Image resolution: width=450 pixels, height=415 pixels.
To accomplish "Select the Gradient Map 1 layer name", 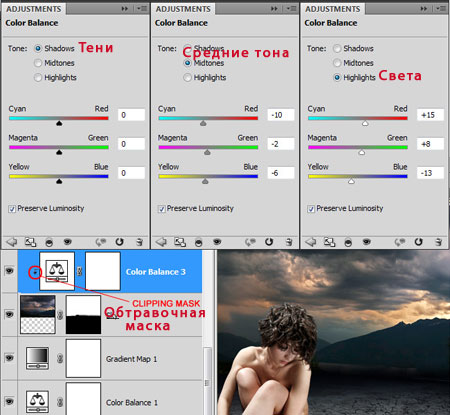I will 131,359.
